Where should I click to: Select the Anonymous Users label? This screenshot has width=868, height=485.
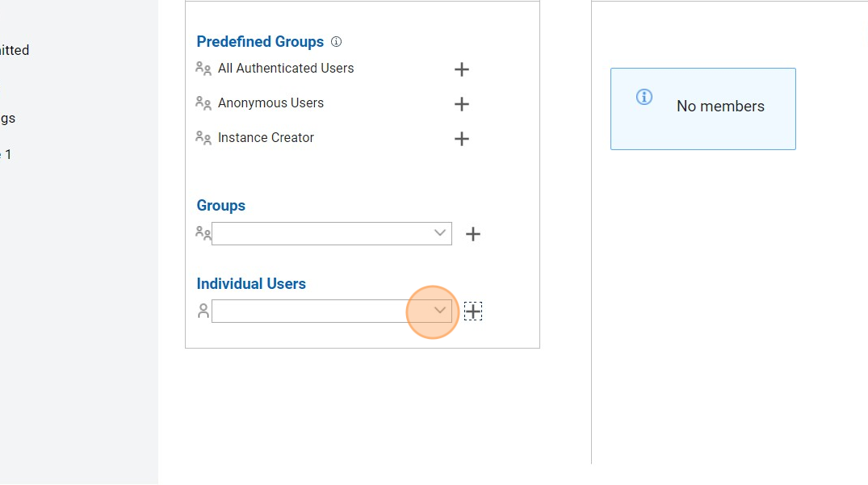[270, 103]
